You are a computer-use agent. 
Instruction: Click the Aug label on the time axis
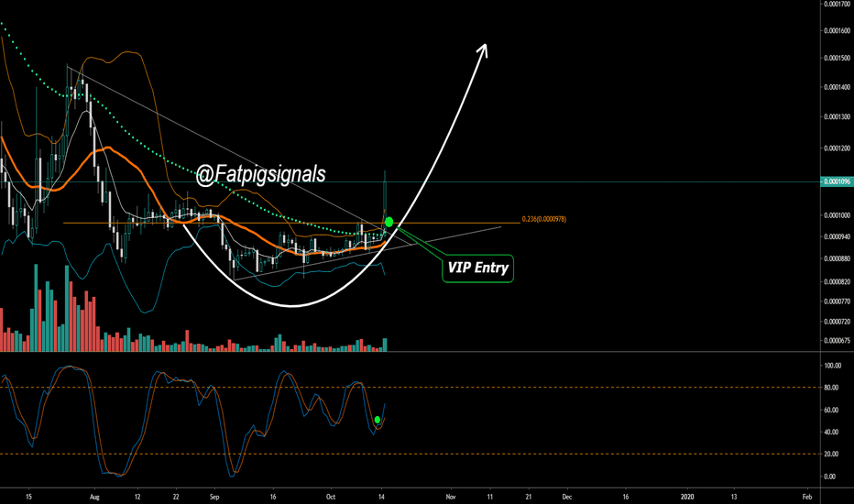point(94,497)
